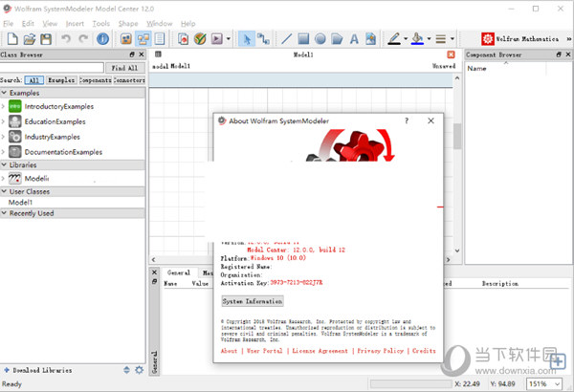Expand DocumentationExamples tree node
The image size is (574, 392).
coord(3,152)
